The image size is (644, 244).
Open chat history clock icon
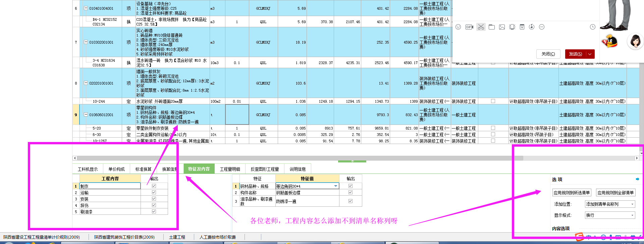pyautogui.click(x=593, y=27)
